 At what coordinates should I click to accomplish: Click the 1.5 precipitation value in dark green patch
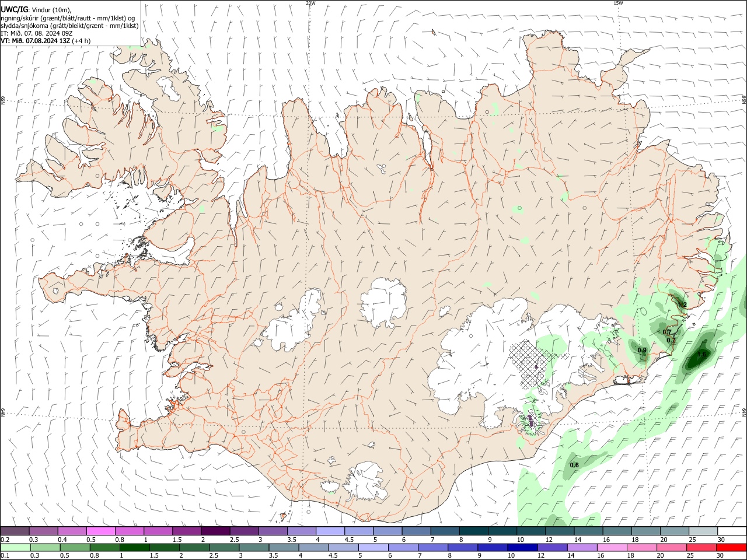click(x=702, y=354)
